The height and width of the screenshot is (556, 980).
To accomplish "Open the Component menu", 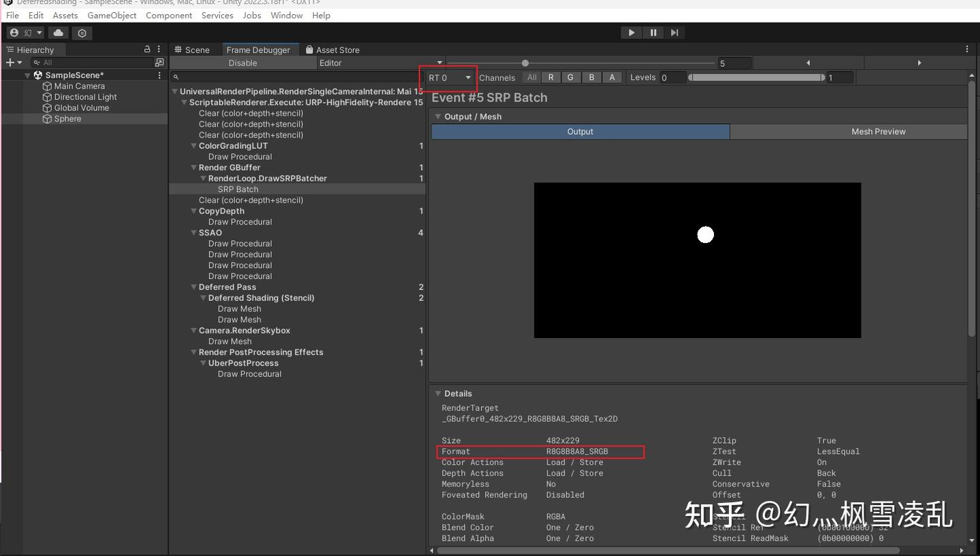I will pyautogui.click(x=169, y=15).
